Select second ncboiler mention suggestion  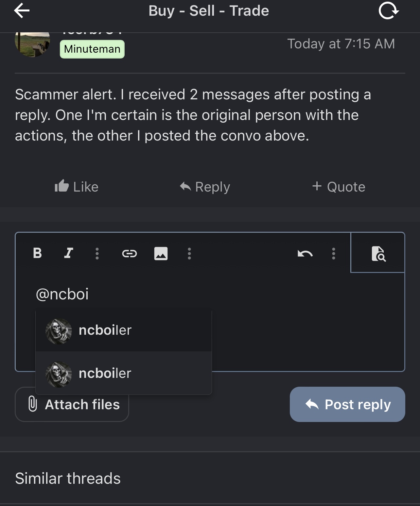coord(124,373)
